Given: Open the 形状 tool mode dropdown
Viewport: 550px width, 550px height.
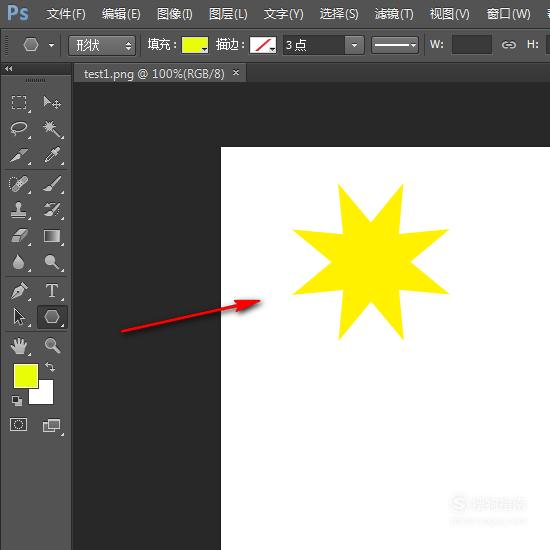Looking at the screenshot, I should (x=102, y=45).
